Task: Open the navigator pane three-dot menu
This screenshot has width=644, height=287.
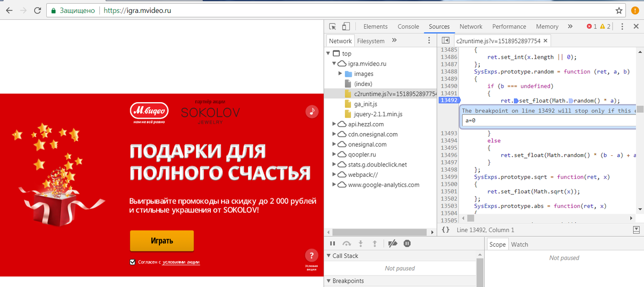Action: point(428,40)
